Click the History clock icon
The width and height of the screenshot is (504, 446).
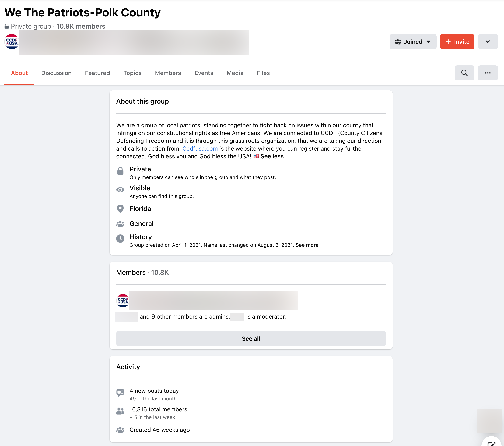pos(120,239)
